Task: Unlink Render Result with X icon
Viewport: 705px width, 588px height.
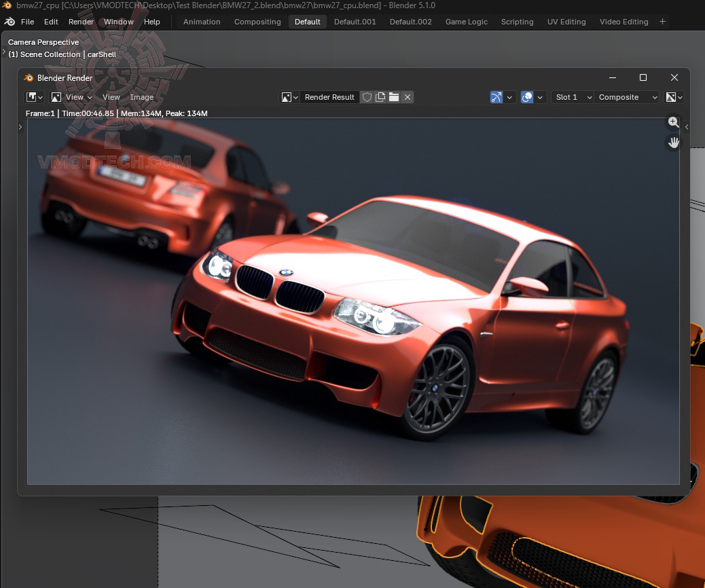Action: pos(408,97)
